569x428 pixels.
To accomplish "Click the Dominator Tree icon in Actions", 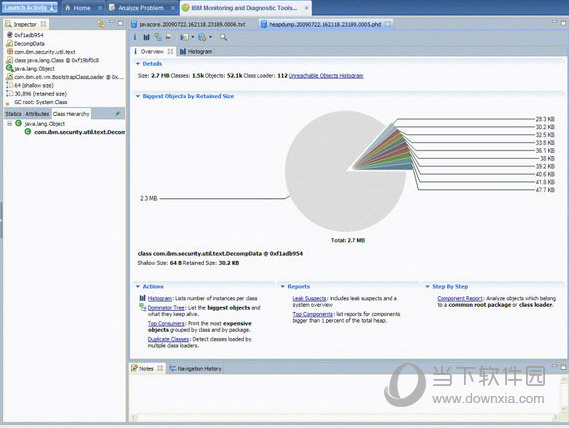I will click(143, 307).
